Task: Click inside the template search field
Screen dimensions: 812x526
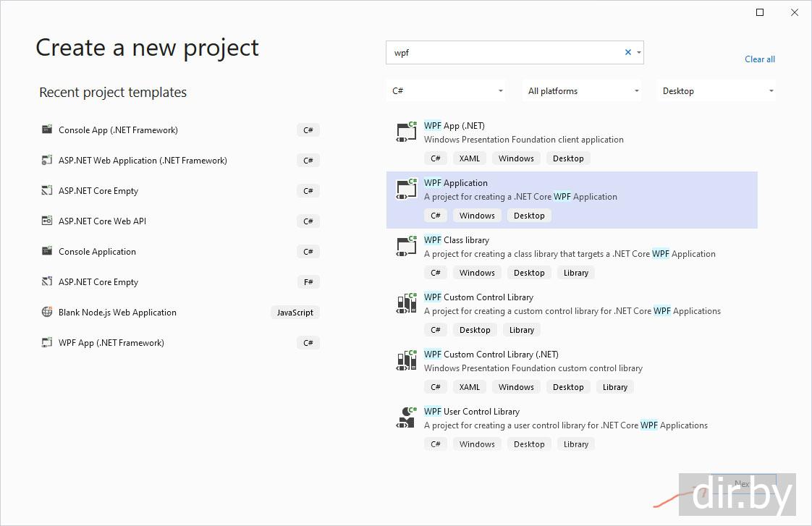Action: click(x=507, y=53)
